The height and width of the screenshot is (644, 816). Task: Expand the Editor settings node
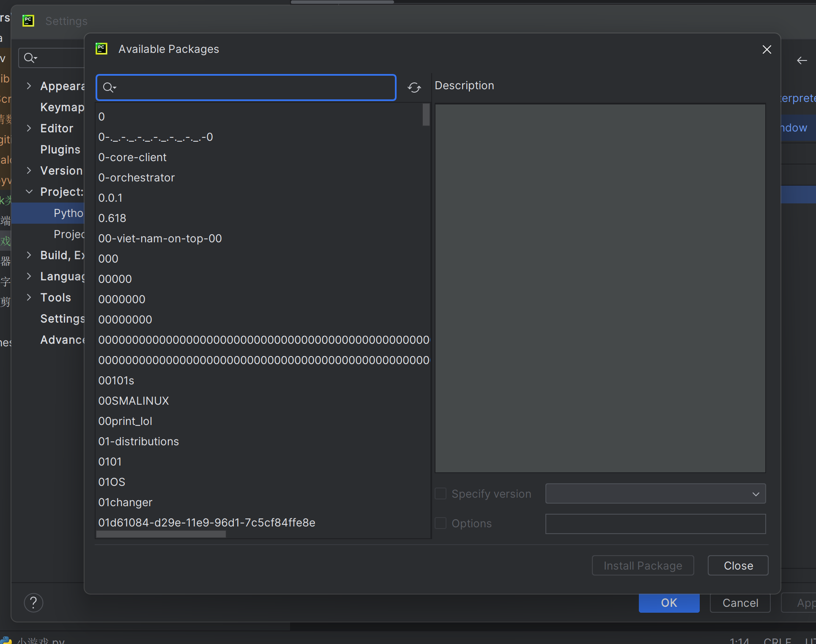tap(29, 128)
